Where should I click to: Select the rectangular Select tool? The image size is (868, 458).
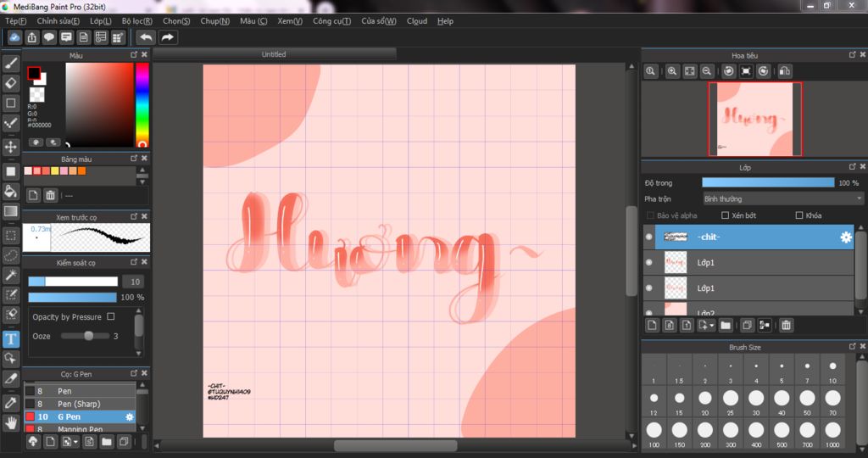tap(10, 236)
